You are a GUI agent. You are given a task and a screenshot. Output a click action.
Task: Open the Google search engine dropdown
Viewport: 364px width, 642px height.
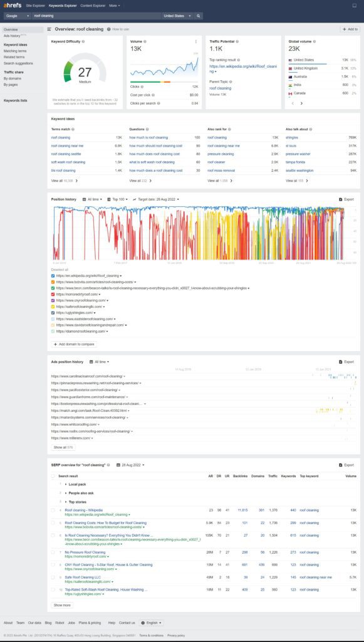(17, 16)
